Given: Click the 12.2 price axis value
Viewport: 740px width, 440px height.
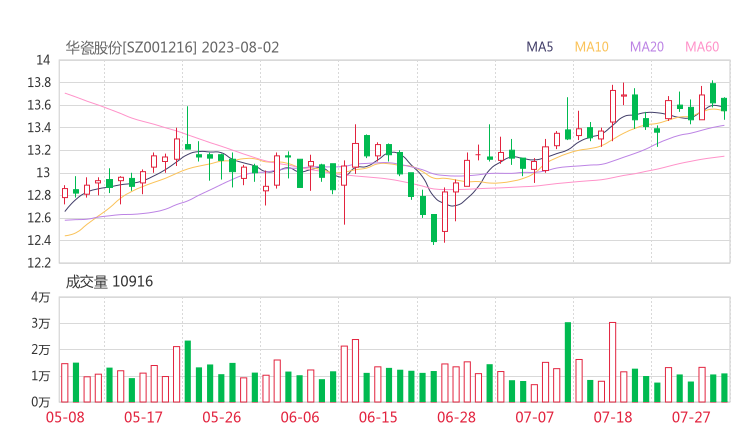Looking at the screenshot, I should (x=39, y=262).
